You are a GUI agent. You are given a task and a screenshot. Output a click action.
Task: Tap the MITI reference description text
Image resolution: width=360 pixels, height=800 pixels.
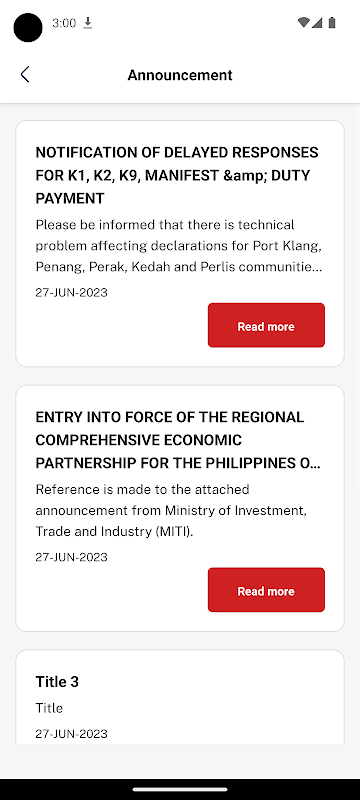tap(171, 510)
